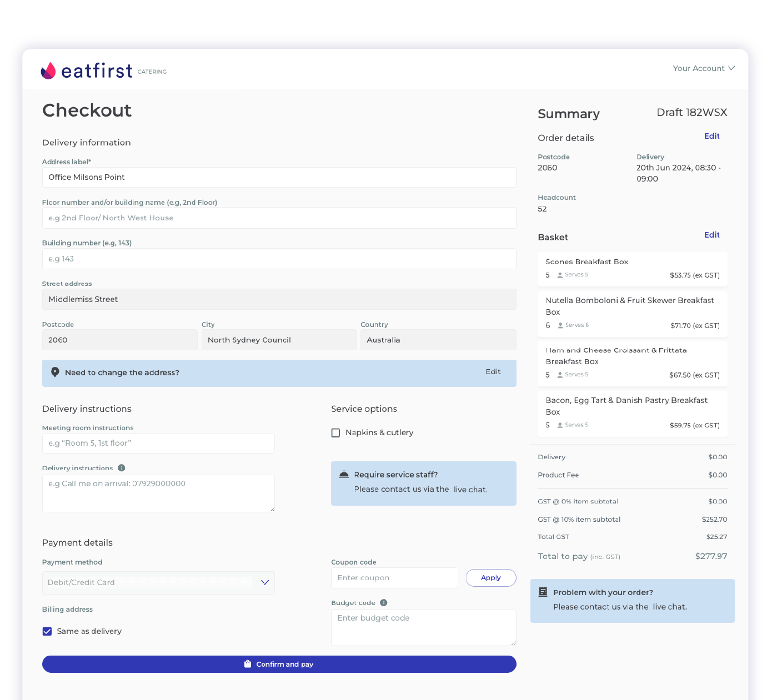Open live chat link under Require service staff
Screen dimensions: 777x700
point(470,490)
